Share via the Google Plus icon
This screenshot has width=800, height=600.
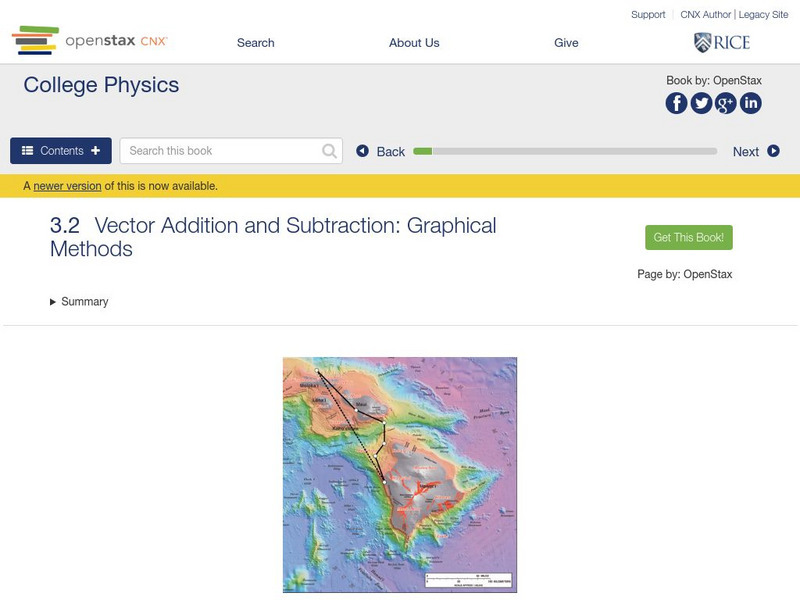(x=726, y=103)
